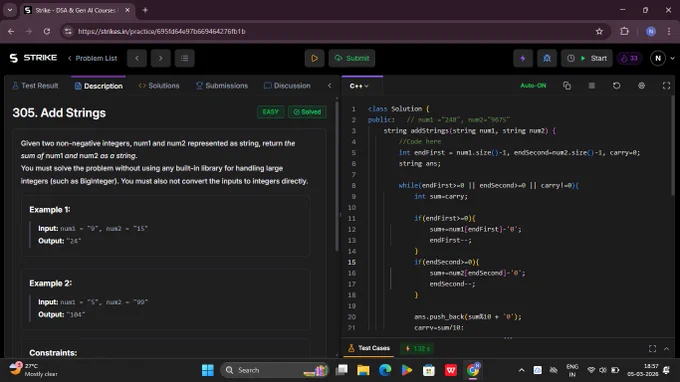Open the C++ language dropdown
The image size is (680, 382).
(x=359, y=86)
